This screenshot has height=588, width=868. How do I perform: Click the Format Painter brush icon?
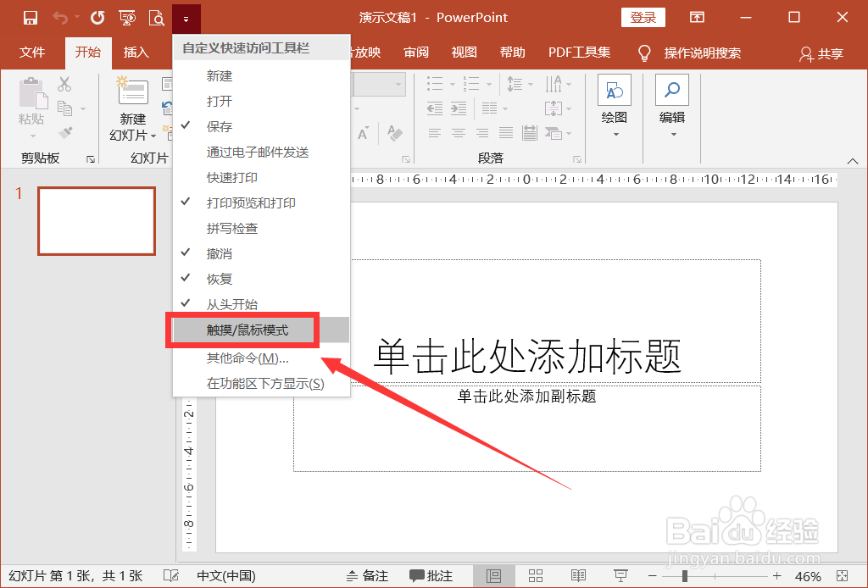pyautogui.click(x=64, y=133)
